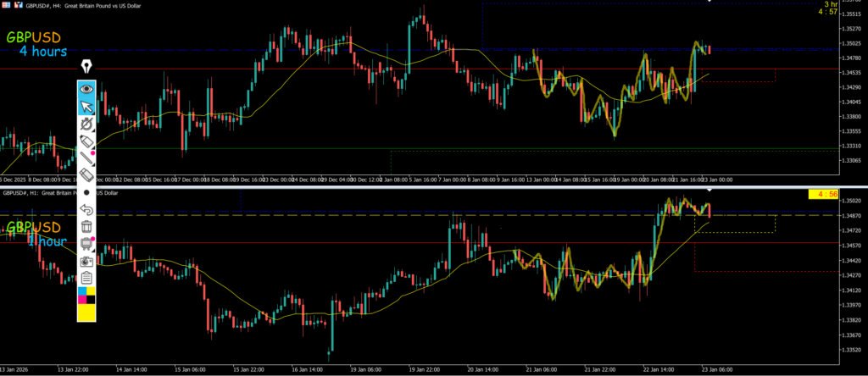Click the black dot brush size button
The width and height of the screenshot is (868, 376).
86,191
